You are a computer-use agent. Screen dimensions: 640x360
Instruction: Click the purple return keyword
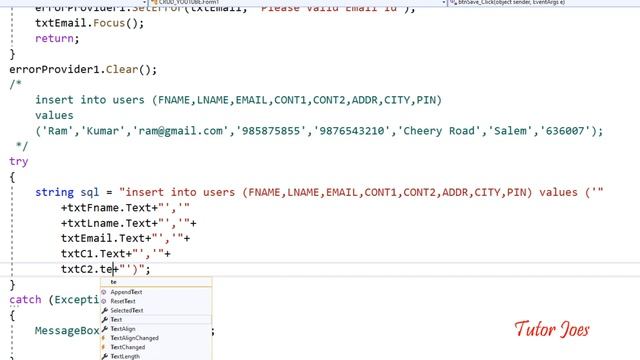click(54, 38)
